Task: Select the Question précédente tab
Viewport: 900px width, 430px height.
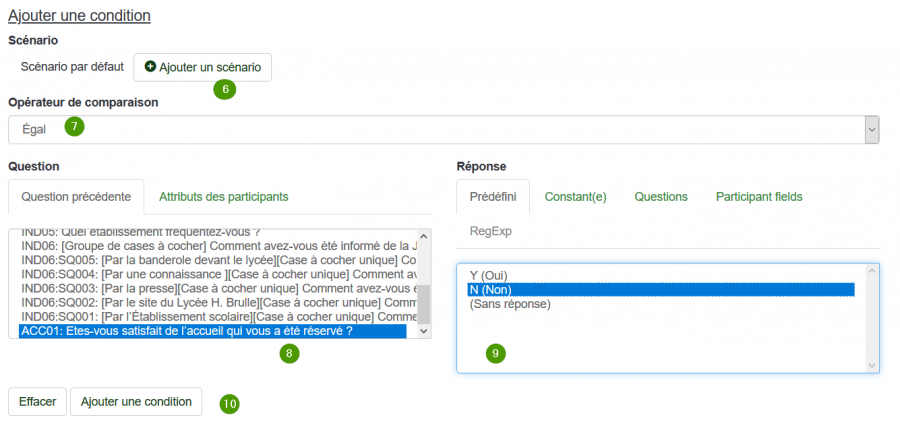Action: 76,197
